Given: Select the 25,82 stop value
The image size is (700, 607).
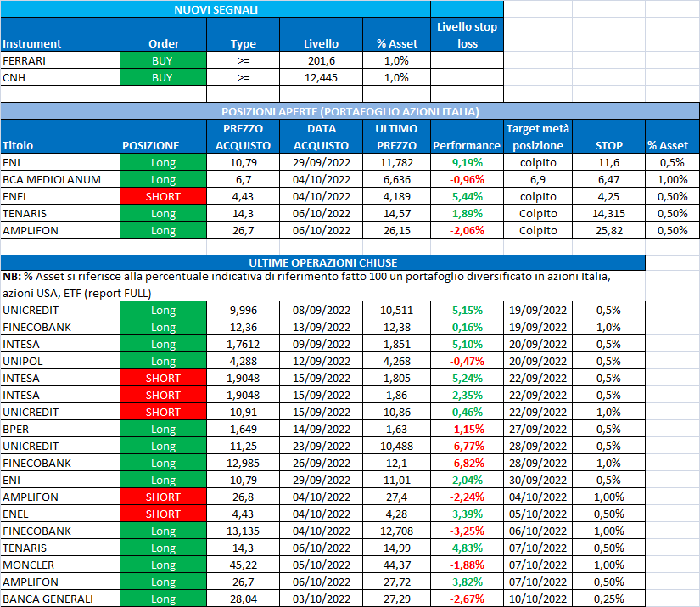Looking at the screenshot, I should pyautogui.click(x=609, y=230).
